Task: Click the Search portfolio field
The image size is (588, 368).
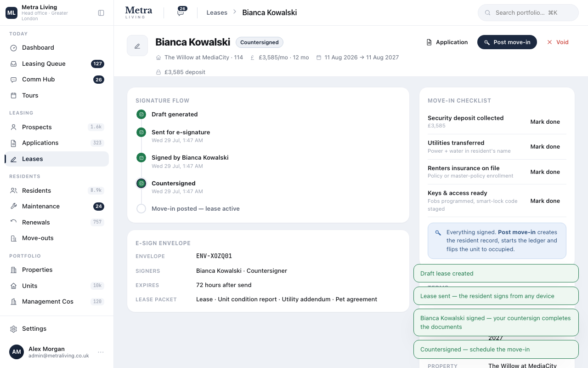Action: (528, 13)
